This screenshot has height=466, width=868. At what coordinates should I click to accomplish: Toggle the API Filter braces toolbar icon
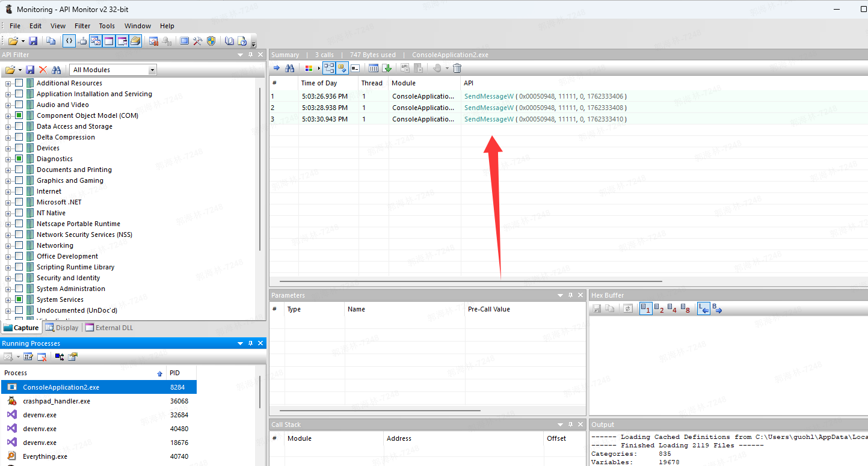click(x=69, y=41)
